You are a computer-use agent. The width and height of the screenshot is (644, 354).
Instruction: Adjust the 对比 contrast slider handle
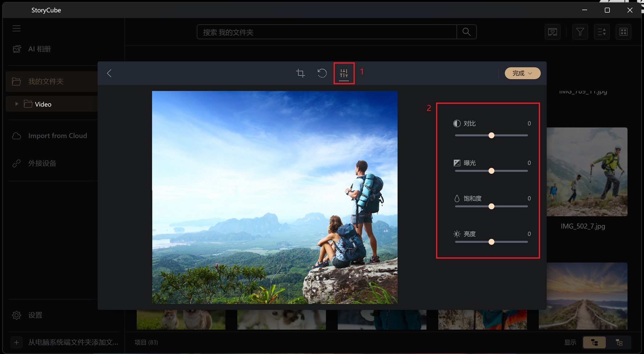tap(491, 135)
